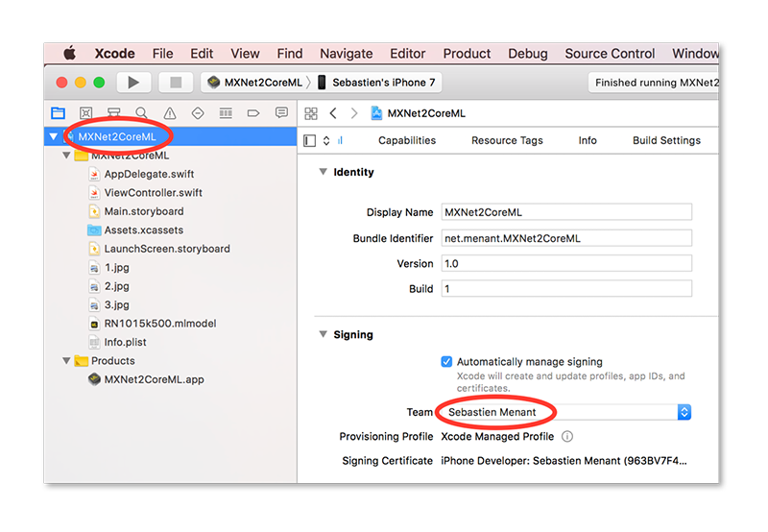Stop the running app with the Stop button
The width and height of the screenshot is (768, 532).
click(x=176, y=83)
